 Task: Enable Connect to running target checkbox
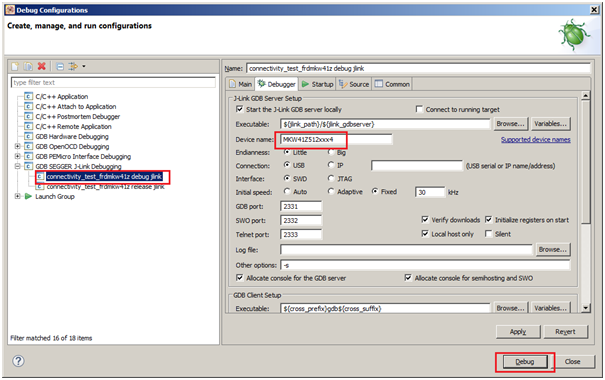(419, 109)
